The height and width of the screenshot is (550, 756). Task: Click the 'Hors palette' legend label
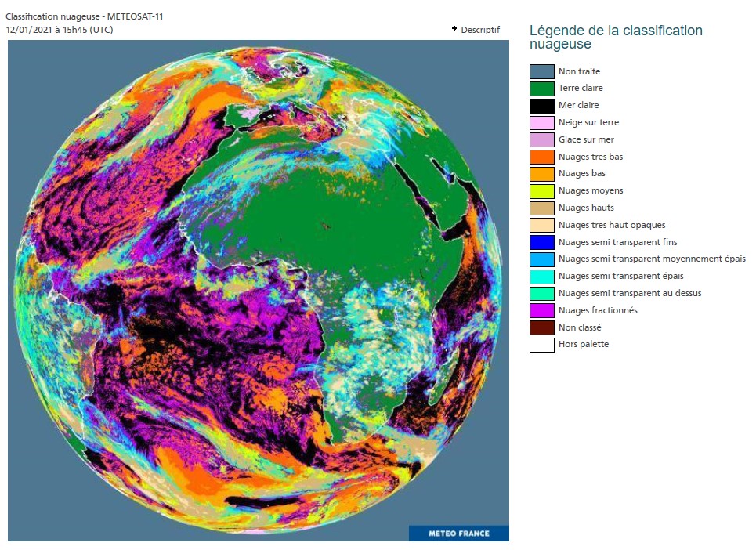(584, 344)
